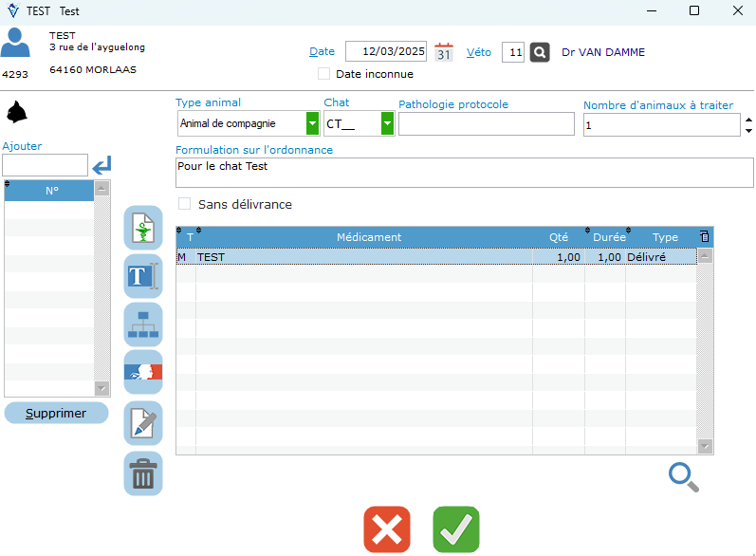Minimize the window
The width and height of the screenshot is (756, 556).
(652, 10)
